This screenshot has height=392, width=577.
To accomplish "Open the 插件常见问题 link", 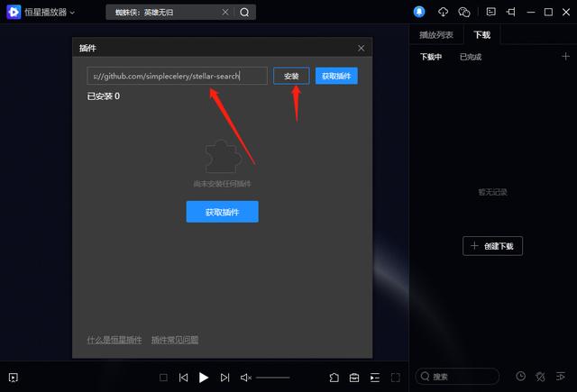I will (175, 340).
